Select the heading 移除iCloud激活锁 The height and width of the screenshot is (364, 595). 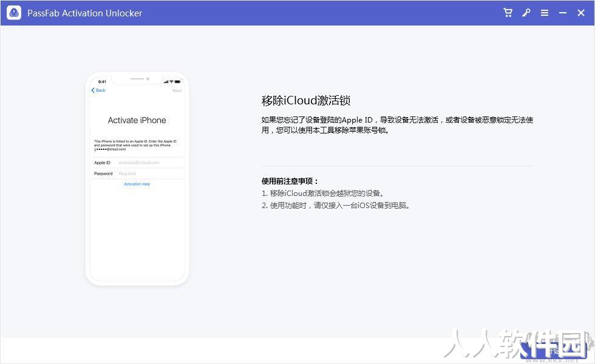coord(306,101)
